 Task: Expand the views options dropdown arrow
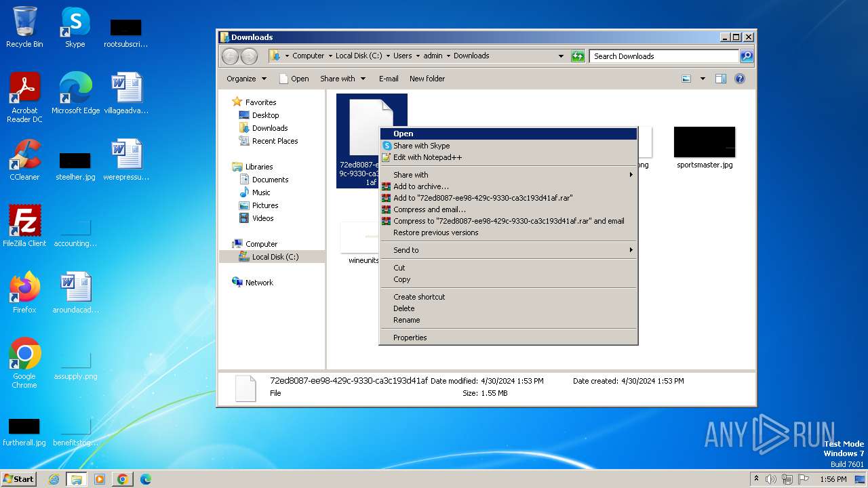703,79
